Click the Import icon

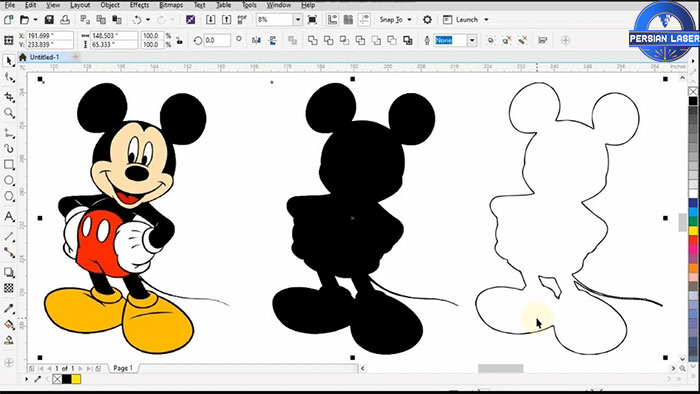pyautogui.click(x=211, y=20)
